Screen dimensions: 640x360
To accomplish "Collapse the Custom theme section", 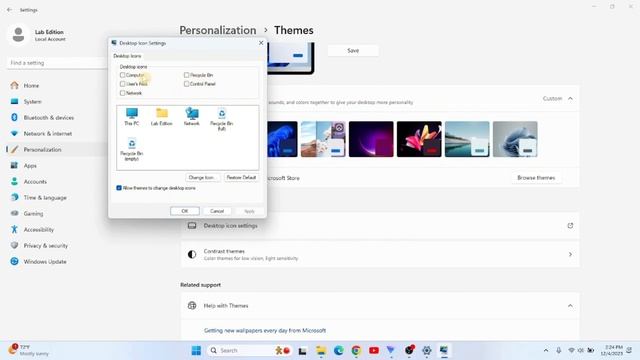I will click(x=570, y=98).
